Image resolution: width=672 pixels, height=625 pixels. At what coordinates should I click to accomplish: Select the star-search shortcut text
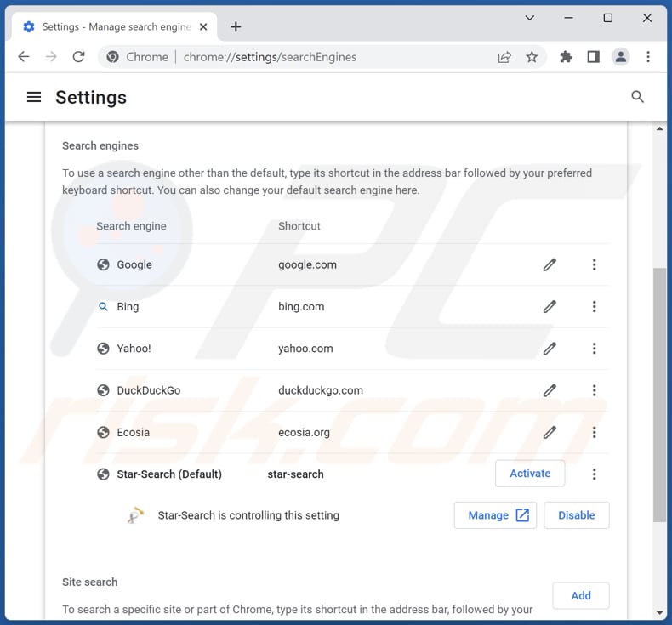point(295,474)
